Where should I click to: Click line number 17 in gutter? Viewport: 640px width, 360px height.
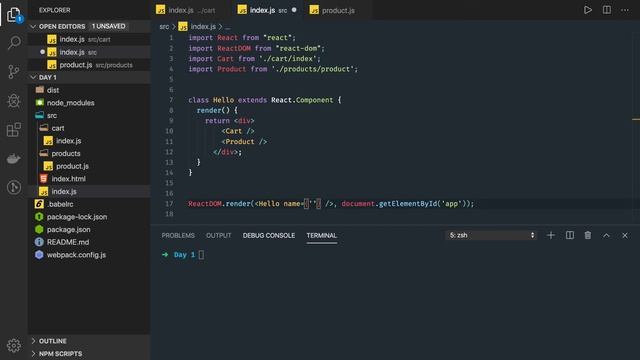pos(169,203)
